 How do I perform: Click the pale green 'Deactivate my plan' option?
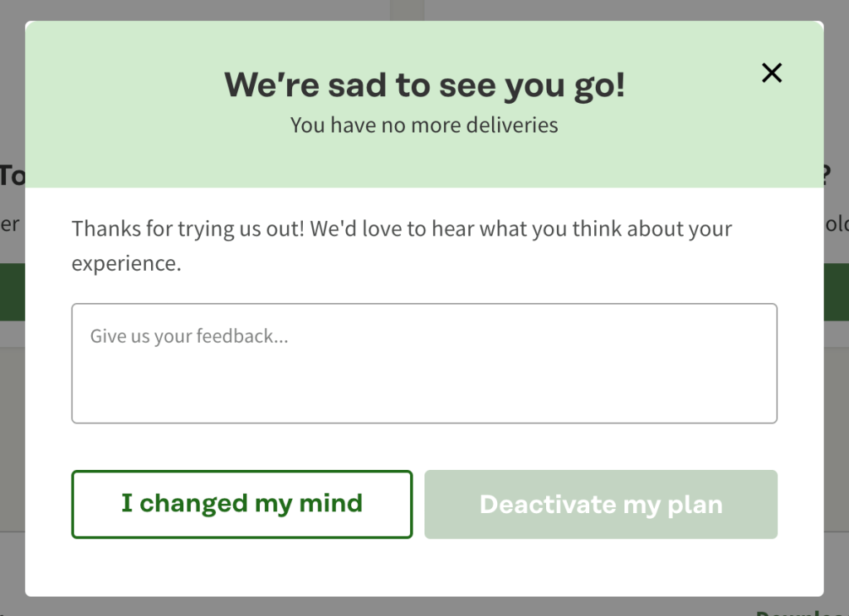click(601, 504)
